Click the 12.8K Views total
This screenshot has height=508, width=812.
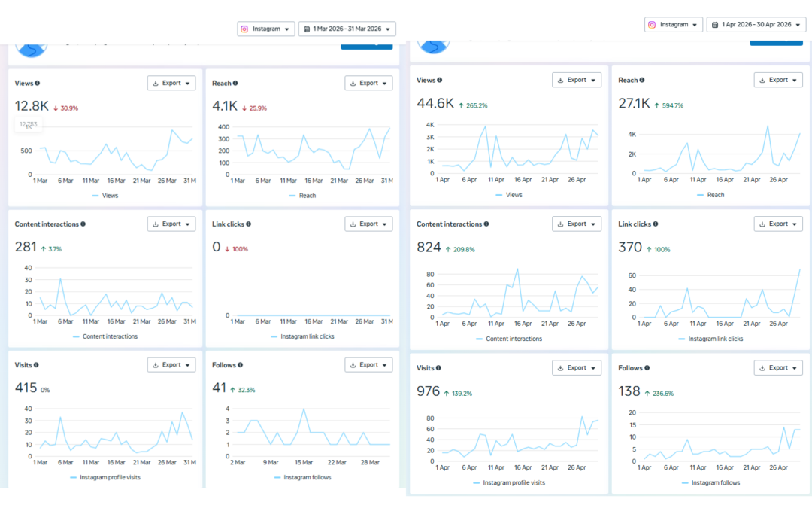[32, 106]
